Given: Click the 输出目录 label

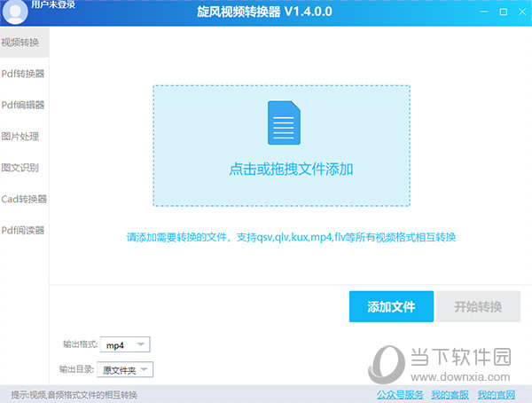Looking at the screenshot, I should (76, 369).
